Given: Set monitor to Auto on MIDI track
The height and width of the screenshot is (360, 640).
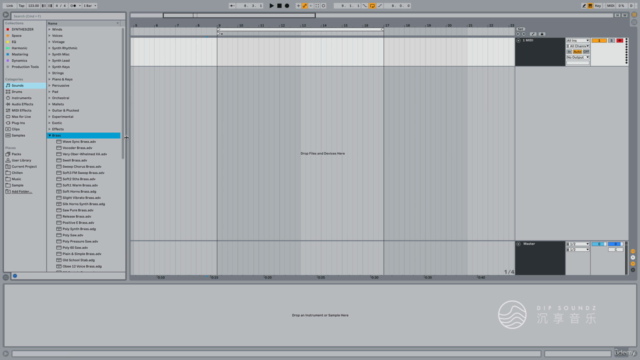Looking at the screenshot, I should pyautogui.click(x=577, y=52).
